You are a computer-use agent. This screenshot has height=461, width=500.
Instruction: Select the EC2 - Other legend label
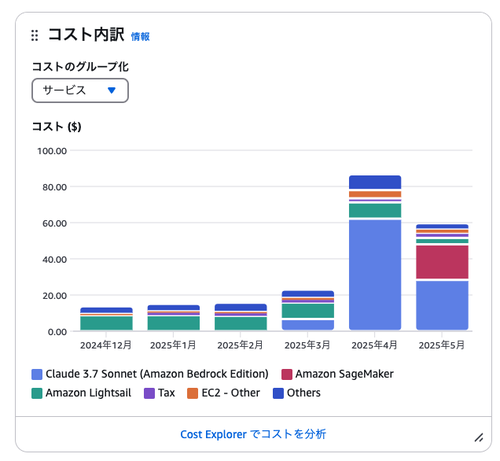click(x=231, y=393)
